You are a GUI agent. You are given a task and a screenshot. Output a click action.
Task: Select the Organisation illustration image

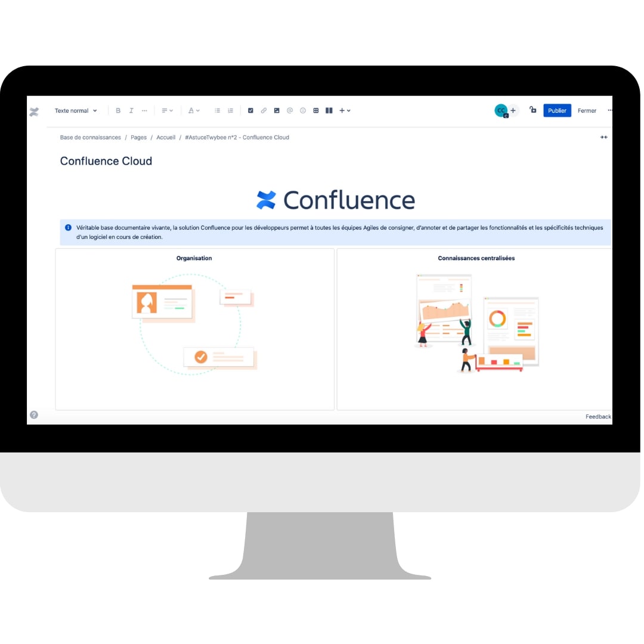194,325
